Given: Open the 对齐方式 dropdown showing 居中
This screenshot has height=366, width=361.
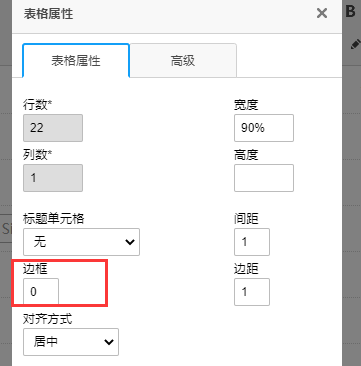Looking at the screenshot, I should pos(71,342).
